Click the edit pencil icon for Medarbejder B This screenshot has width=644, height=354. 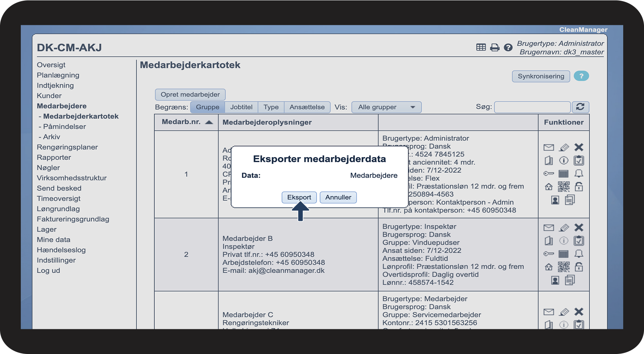564,228
